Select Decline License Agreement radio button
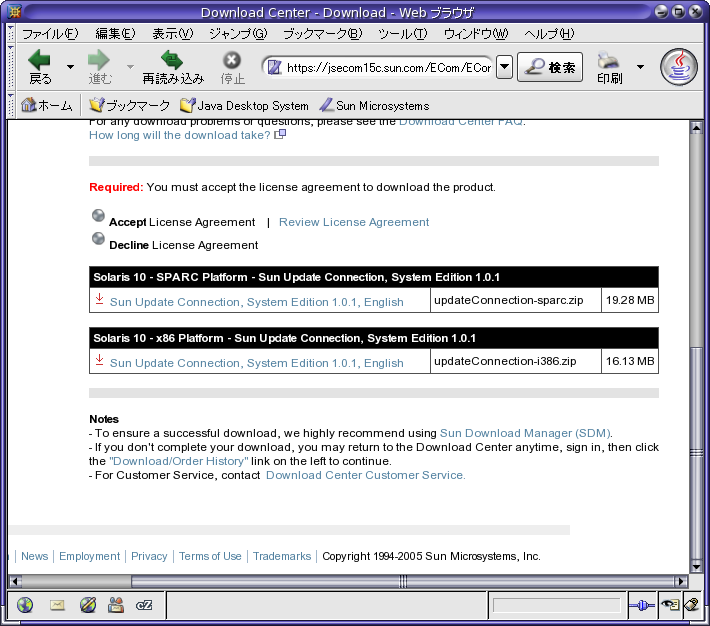Image resolution: width=710 pixels, height=626 pixels. point(98,238)
